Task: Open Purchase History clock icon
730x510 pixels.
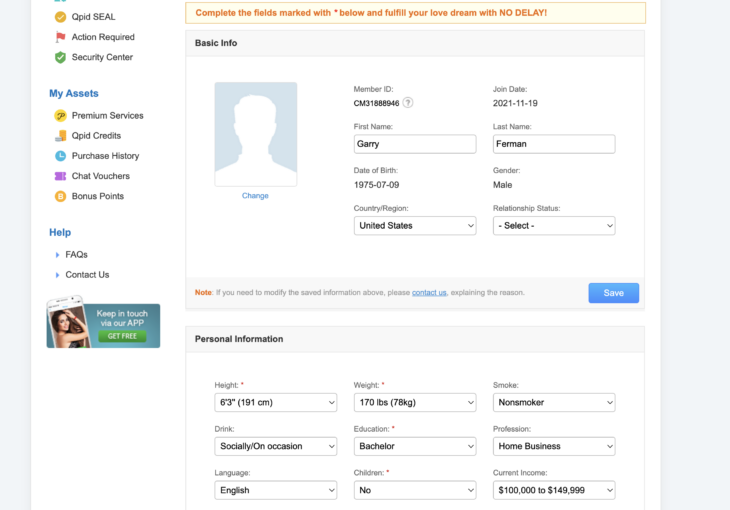Action: (x=61, y=156)
